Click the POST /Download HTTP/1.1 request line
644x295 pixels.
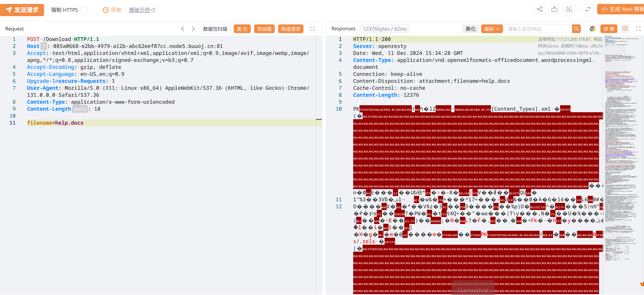63,39
